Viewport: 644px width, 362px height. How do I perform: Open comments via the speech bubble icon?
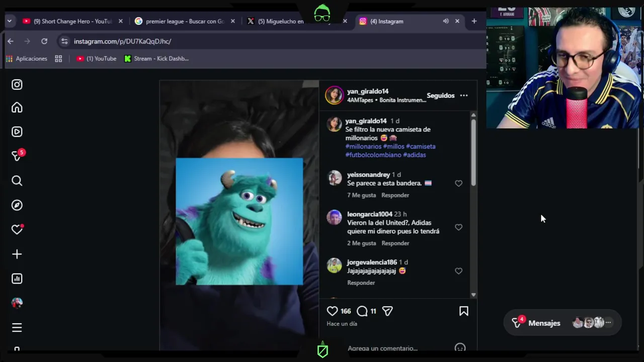pyautogui.click(x=362, y=311)
